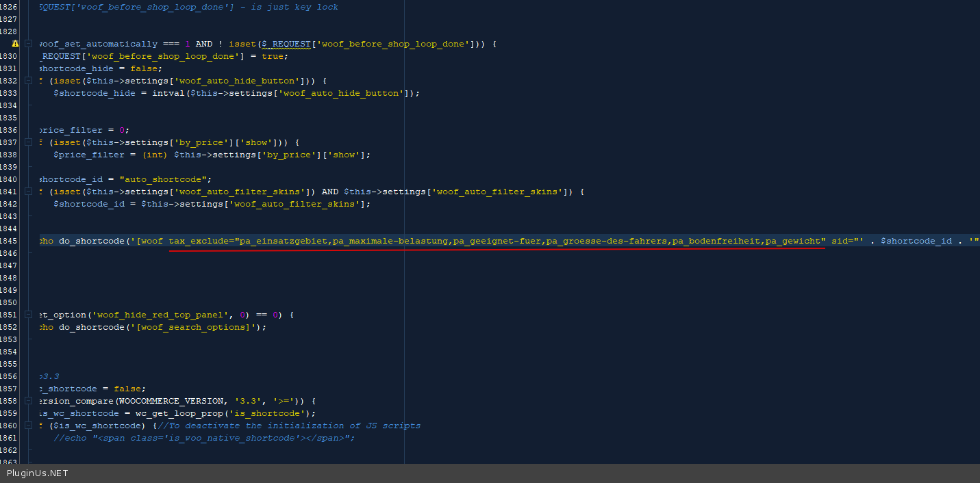The height and width of the screenshot is (483, 980).
Task: Collapse the woof_auto_hide_button isset block
Action: (x=28, y=81)
